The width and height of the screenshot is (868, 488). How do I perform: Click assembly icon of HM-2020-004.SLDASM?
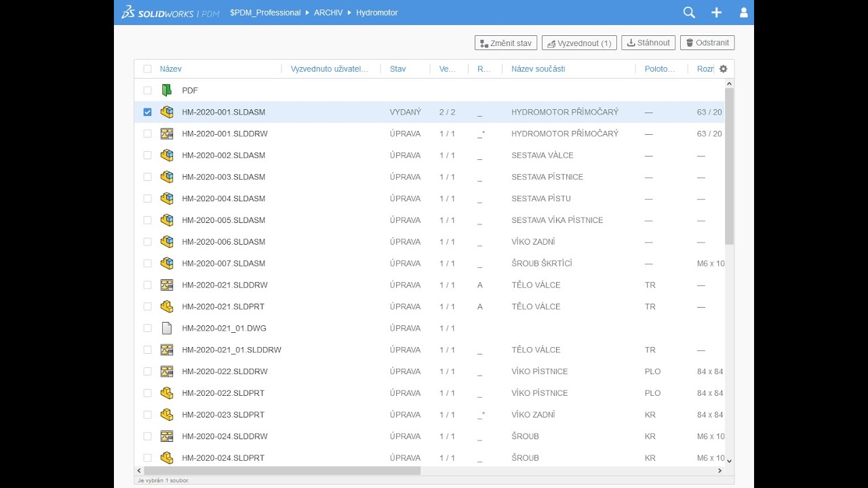(x=167, y=199)
